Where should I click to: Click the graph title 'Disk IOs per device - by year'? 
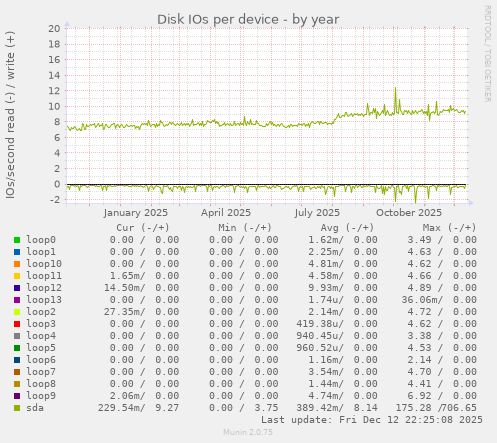point(248,19)
